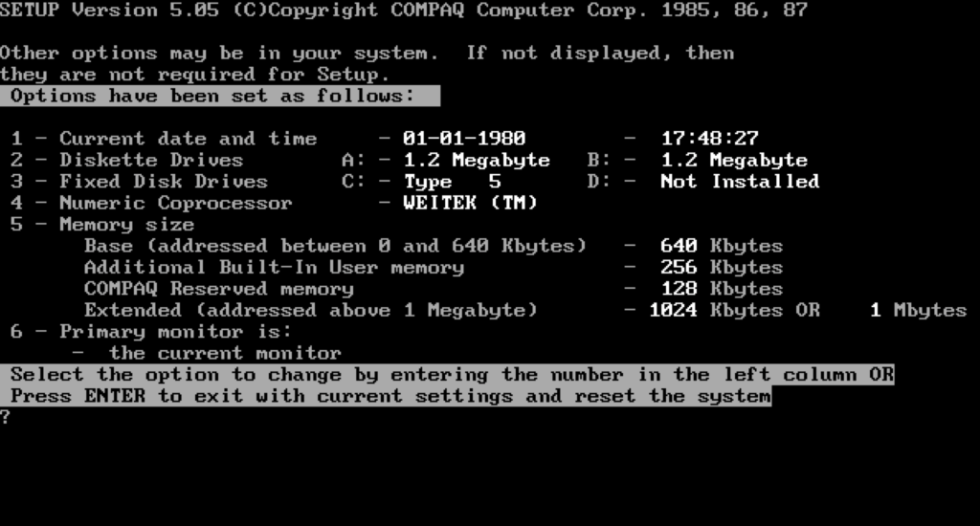This screenshot has width=980, height=526.
Task: Click the Base memory 640 Kbytes value
Action: click(x=721, y=246)
